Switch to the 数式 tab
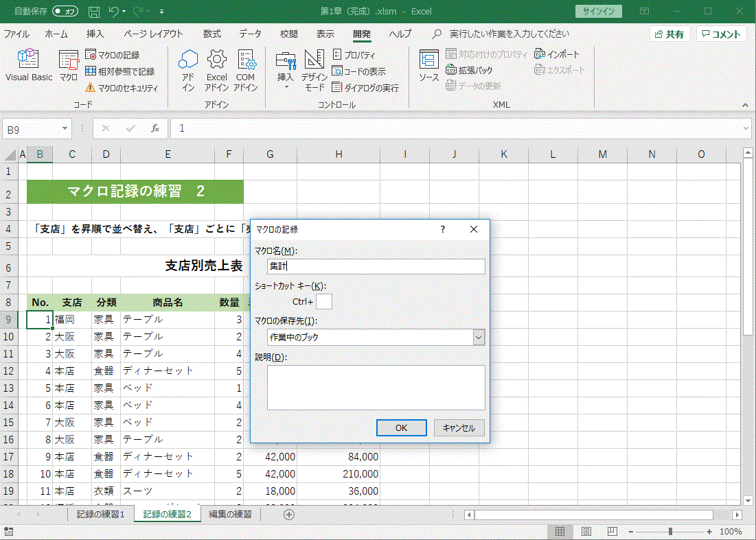 [211, 34]
